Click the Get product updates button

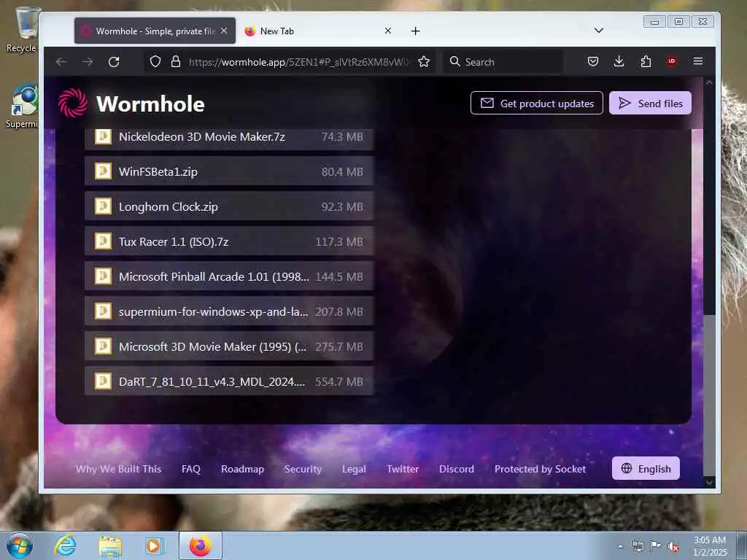tap(536, 103)
